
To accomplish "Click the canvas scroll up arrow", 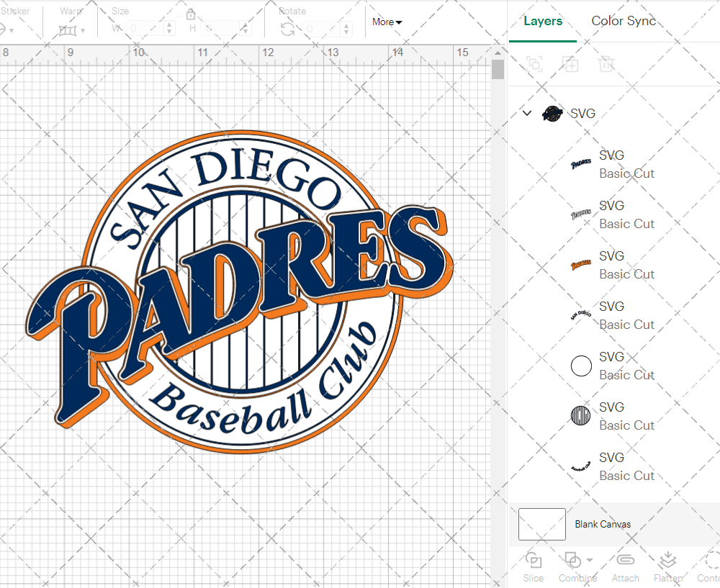I will click(498, 53).
